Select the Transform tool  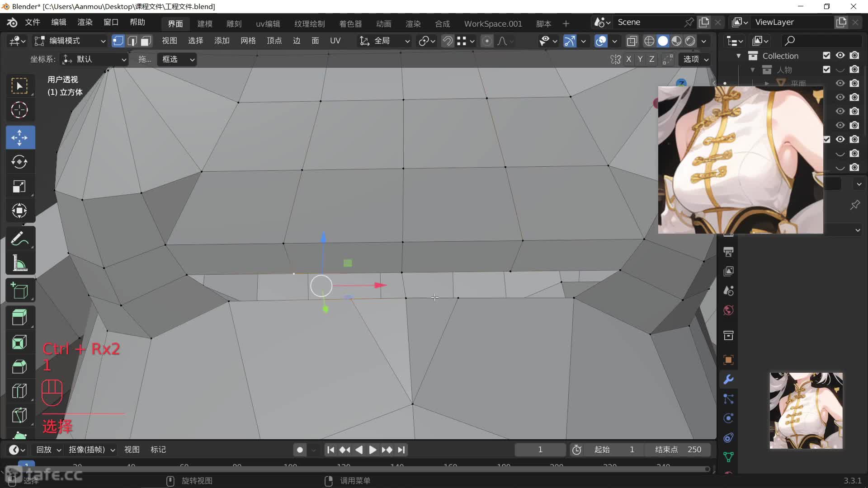point(19,211)
